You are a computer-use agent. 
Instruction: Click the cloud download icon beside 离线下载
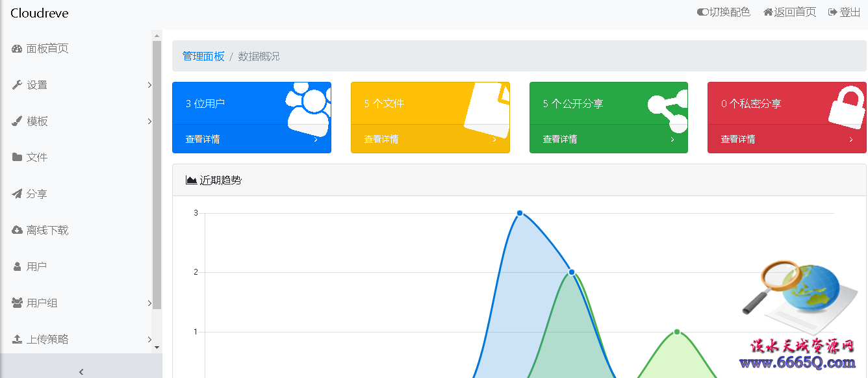(x=17, y=230)
